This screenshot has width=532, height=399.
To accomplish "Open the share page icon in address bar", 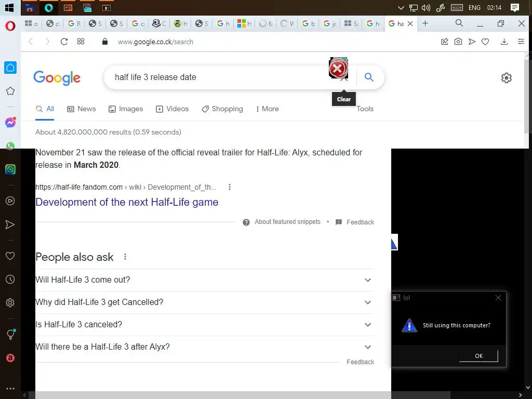I will pyautogui.click(x=445, y=42).
